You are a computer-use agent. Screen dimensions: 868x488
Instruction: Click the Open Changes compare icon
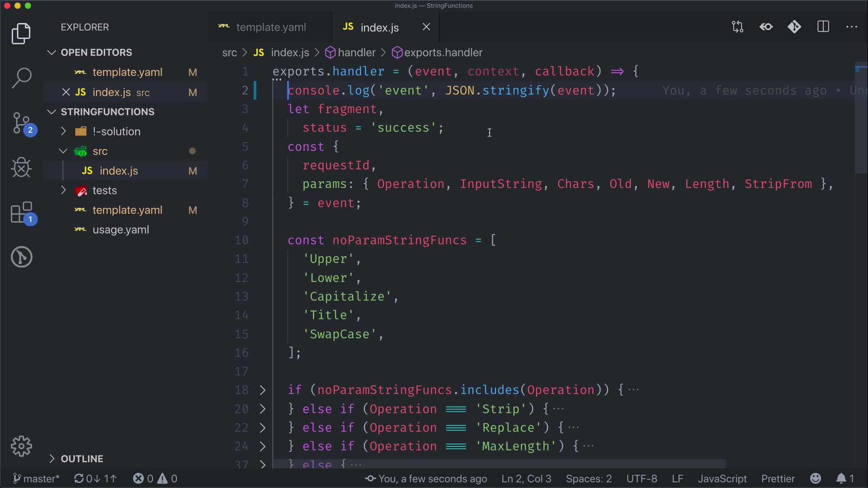coord(737,27)
